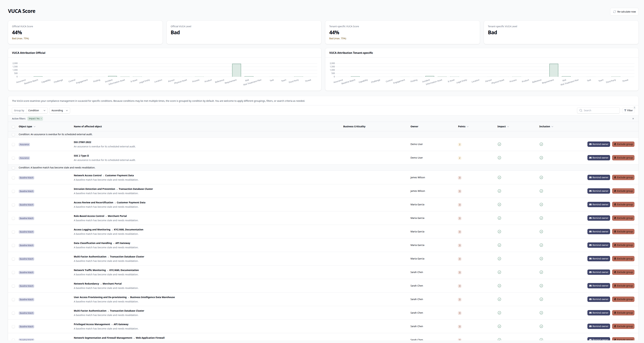Click the Impact check icon for Network Redundancy row
Viewport: 644px width, 343px height.
499,286
